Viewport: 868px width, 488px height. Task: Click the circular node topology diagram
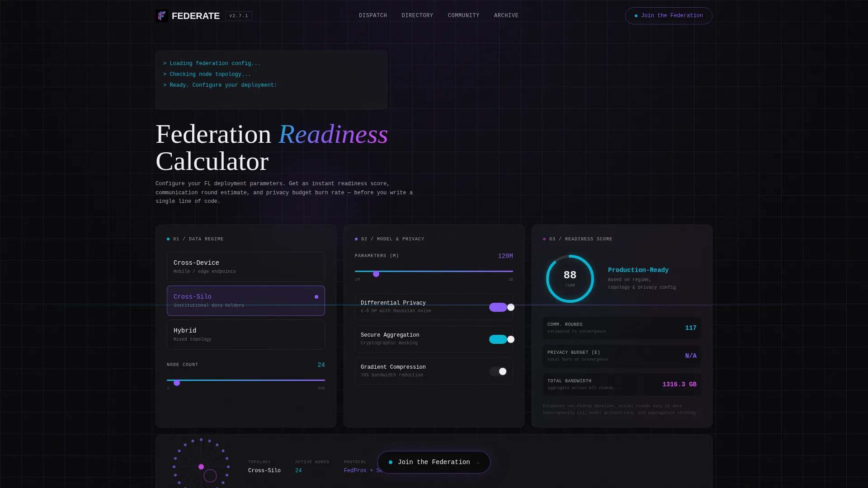point(201,463)
